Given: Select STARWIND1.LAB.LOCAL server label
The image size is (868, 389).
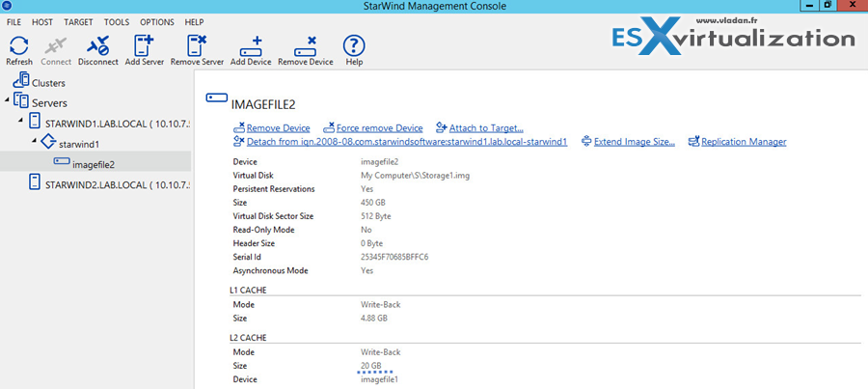Looking at the screenshot, I should point(118,123).
